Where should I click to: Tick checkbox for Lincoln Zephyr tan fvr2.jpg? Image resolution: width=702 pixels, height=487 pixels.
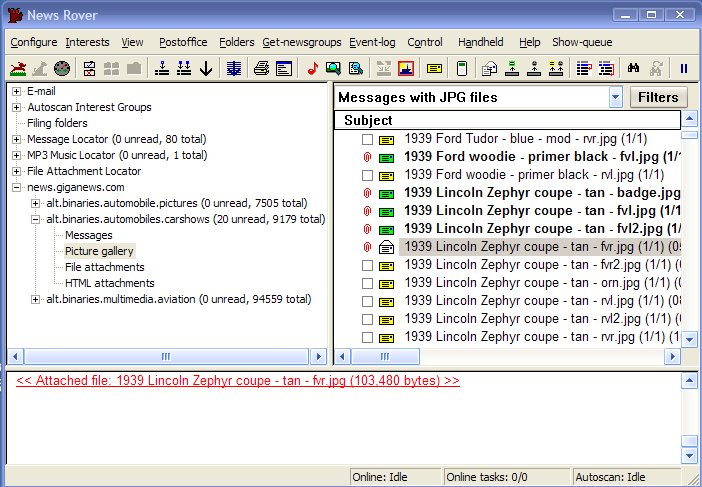coord(367,265)
